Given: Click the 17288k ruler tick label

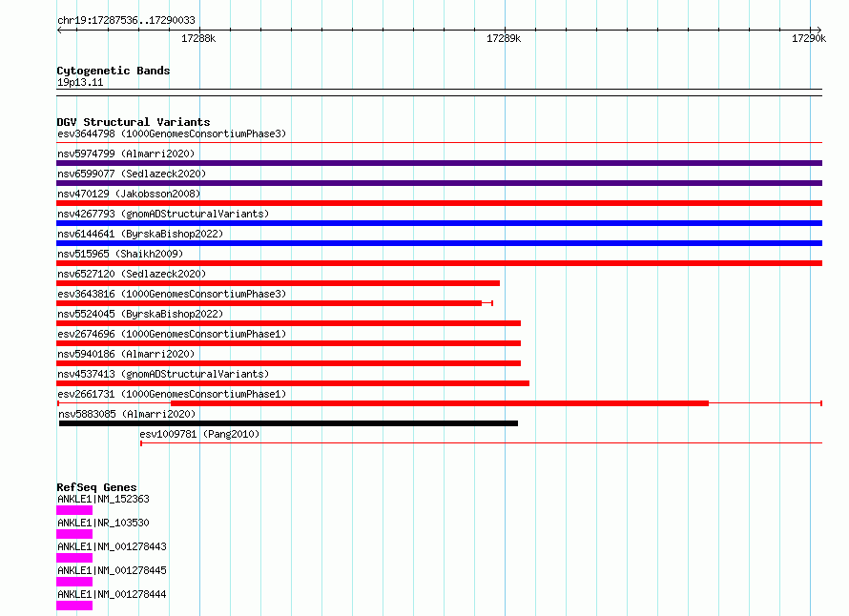Looking at the screenshot, I should pos(198,38).
